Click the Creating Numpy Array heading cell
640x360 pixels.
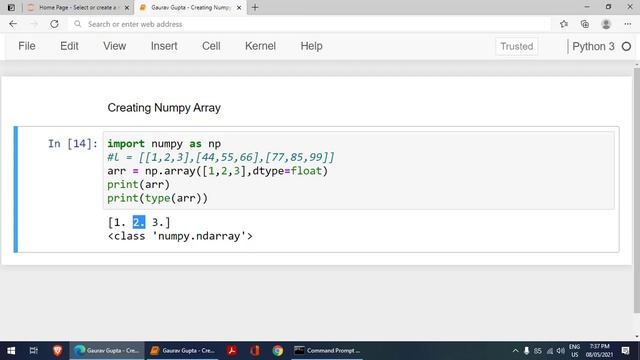click(164, 108)
